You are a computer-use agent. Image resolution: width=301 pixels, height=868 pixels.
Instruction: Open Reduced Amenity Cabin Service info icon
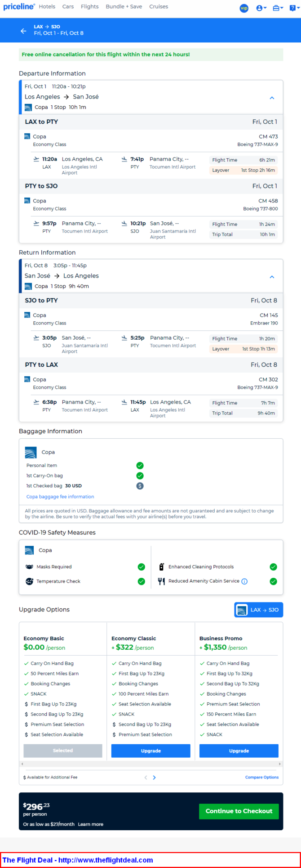click(244, 581)
